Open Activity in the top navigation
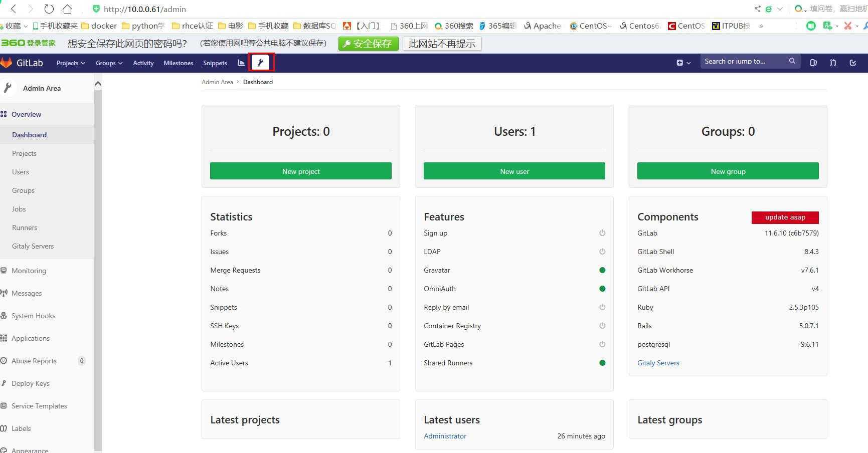The width and height of the screenshot is (868, 453). (x=143, y=63)
